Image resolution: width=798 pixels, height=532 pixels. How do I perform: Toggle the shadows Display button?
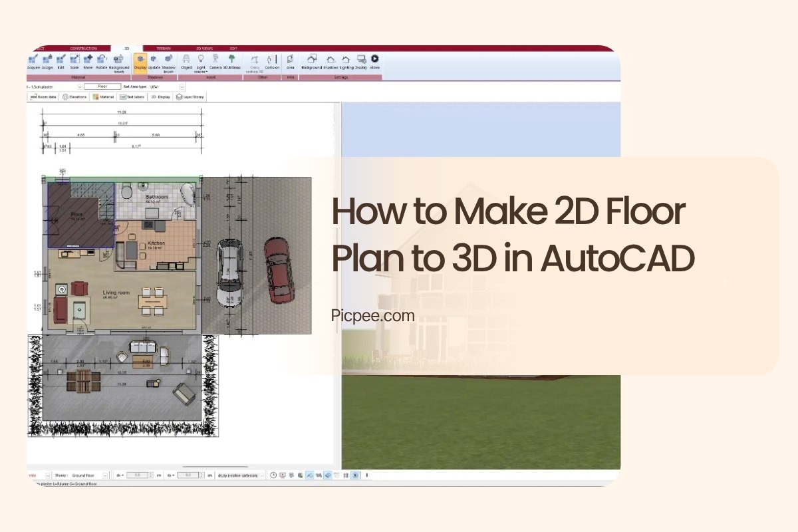coord(140,61)
